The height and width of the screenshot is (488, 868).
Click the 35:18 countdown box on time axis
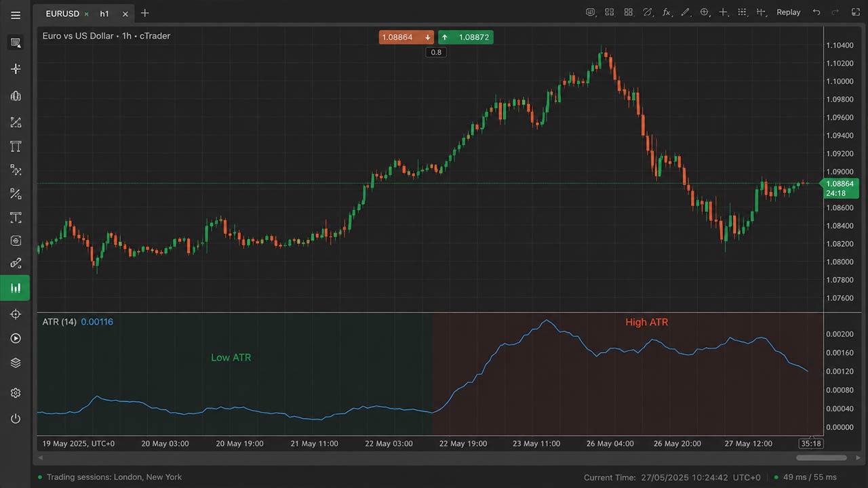click(811, 444)
